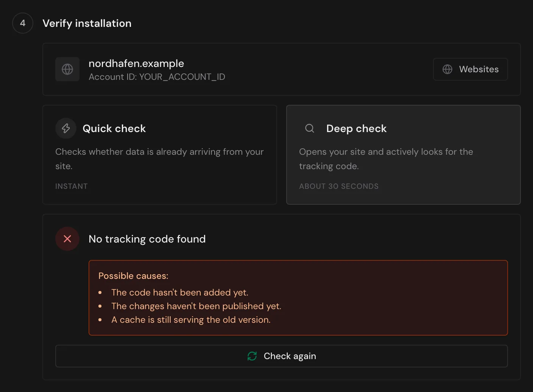Click the Deep check description text
The height and width of the screenshot is (392, 533).
[x=386, y=159]
